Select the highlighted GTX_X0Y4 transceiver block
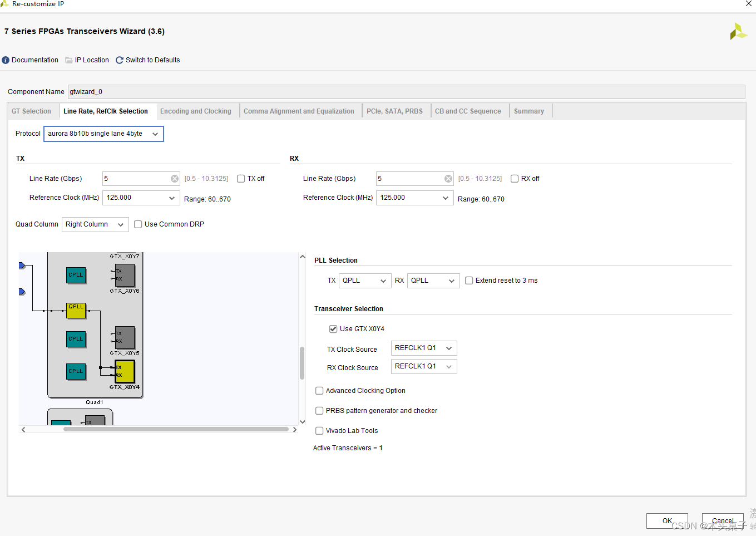 tap(125, 371)
